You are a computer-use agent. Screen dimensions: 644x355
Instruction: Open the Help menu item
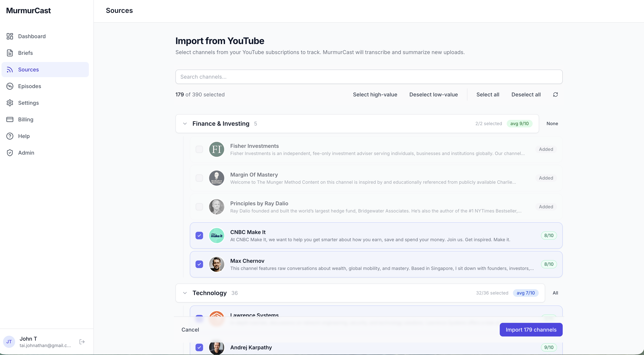tap(24, 136)
